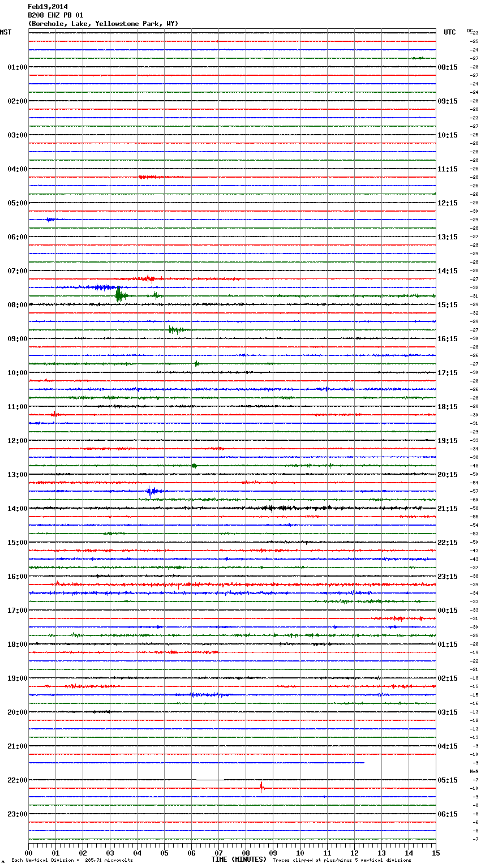Select the 22:00 MST row label

[18, 780]
